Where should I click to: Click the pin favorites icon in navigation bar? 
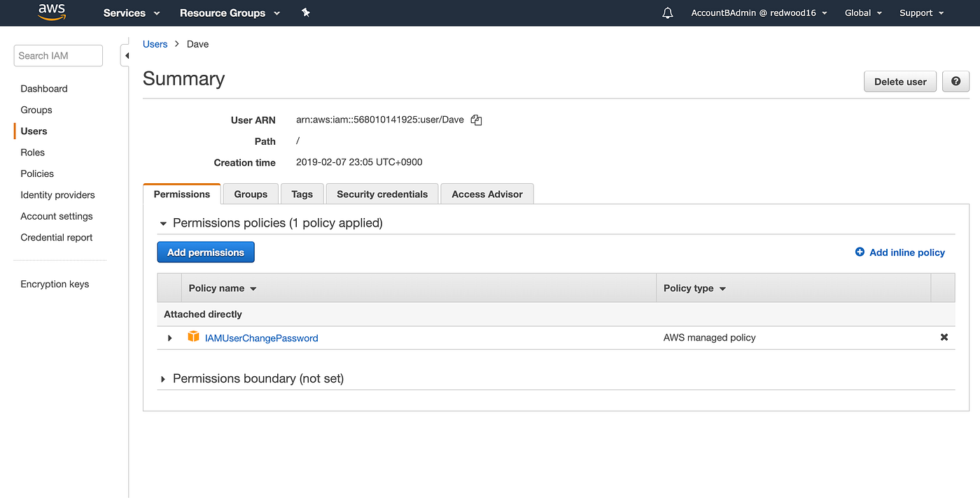point(305,13)
